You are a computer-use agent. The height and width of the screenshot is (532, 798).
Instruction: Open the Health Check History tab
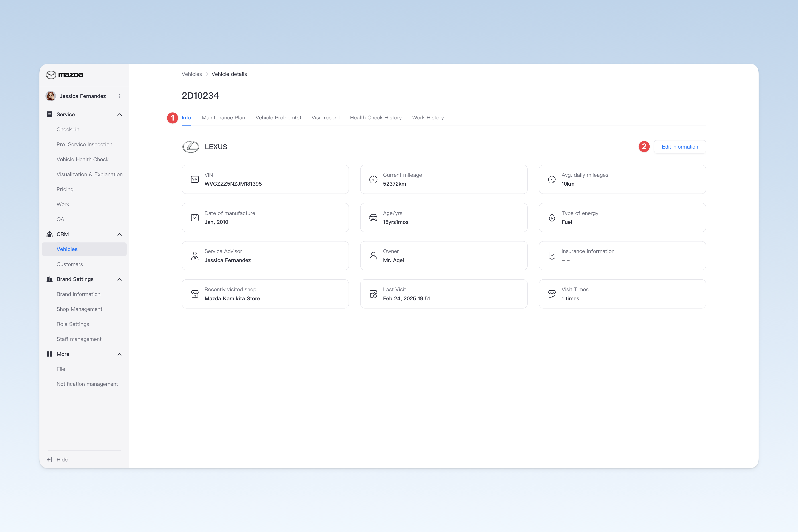click(376, 118)
